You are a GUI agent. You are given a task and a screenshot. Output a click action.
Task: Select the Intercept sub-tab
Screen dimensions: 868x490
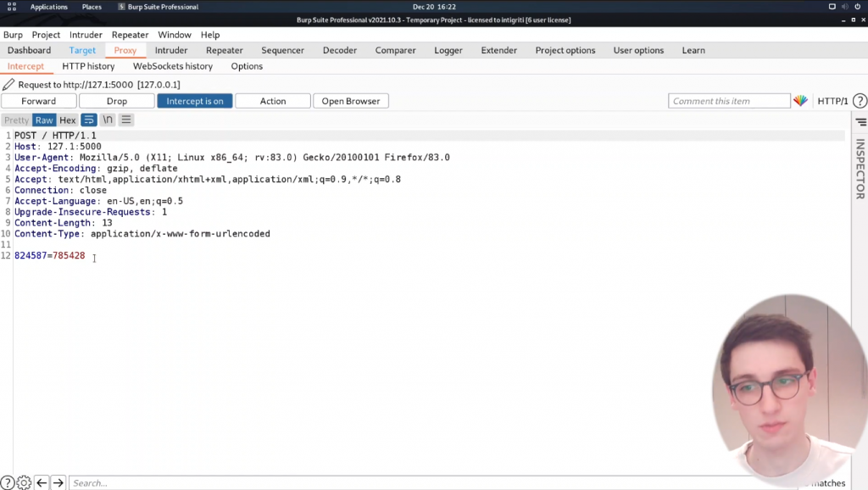25,66
